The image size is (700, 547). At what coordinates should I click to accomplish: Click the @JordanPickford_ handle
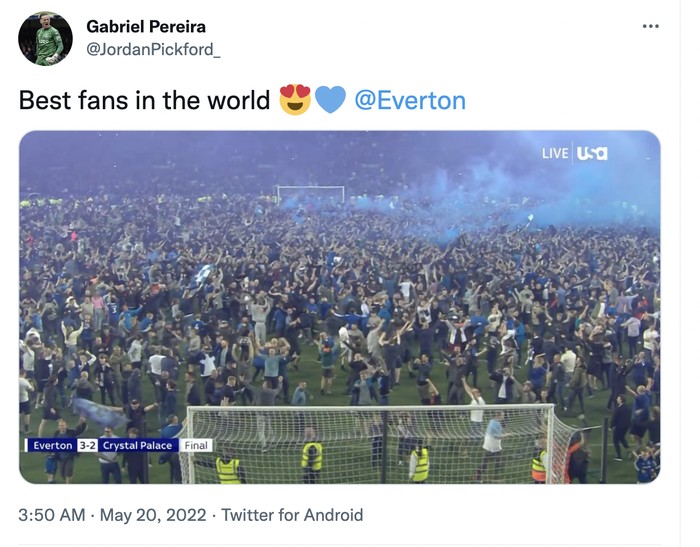(x=153, y=49)
